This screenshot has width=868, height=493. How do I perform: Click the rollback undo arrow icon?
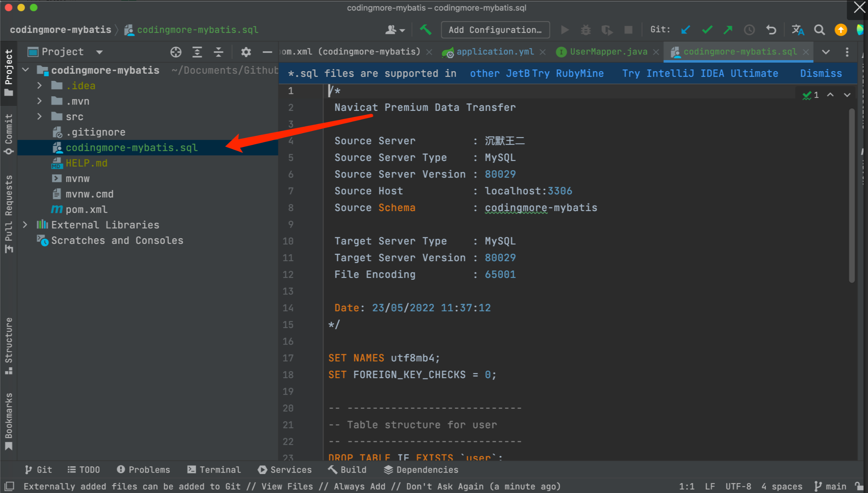click(771, 30)
